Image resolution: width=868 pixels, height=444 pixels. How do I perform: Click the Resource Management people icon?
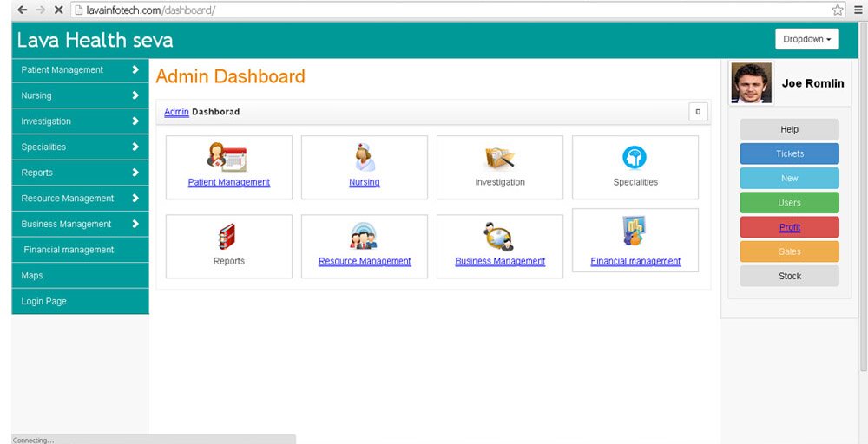[x=364, y=236]
